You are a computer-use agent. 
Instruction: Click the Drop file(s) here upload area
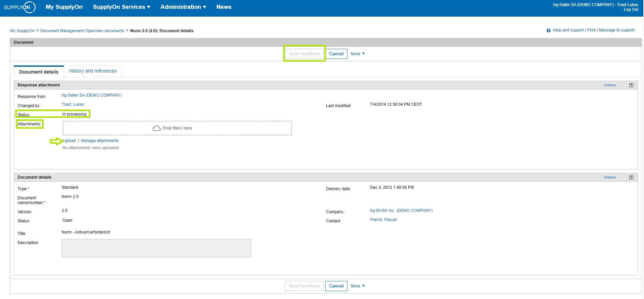[177, 128]
